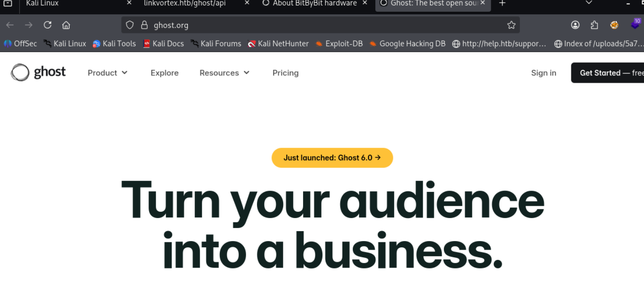Switch to the linkvortex.htb/ghost/api tab
The height and width of the screenshot is (297, 644).
184,4
